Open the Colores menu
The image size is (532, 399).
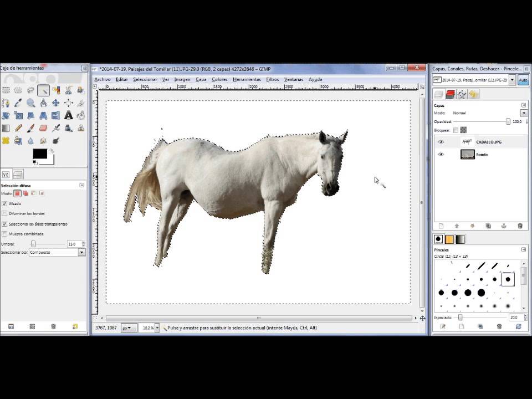219,79
